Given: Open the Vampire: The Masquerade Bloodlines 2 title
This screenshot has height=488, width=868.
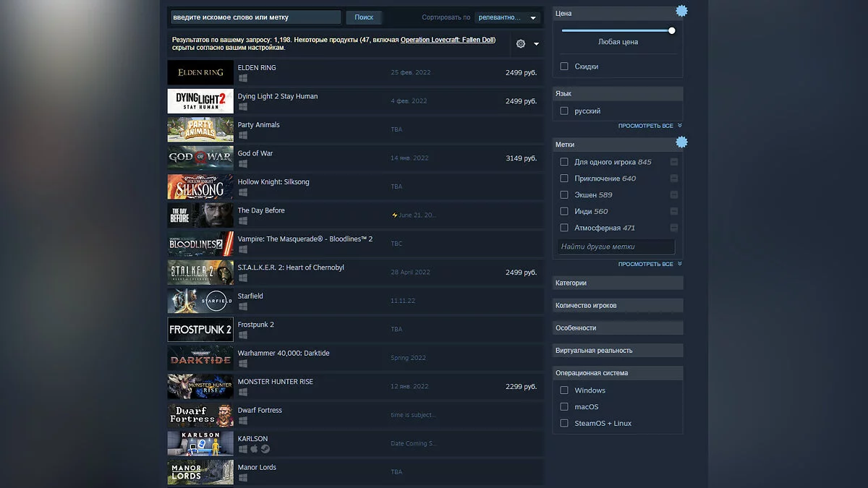Looking at the screenshot, I should [x=305, y=239].
